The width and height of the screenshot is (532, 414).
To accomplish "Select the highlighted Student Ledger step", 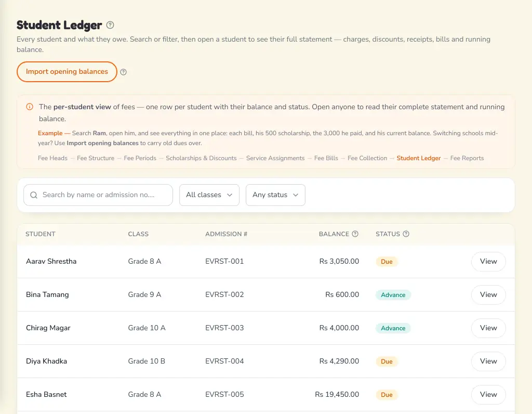I will 419,158.
